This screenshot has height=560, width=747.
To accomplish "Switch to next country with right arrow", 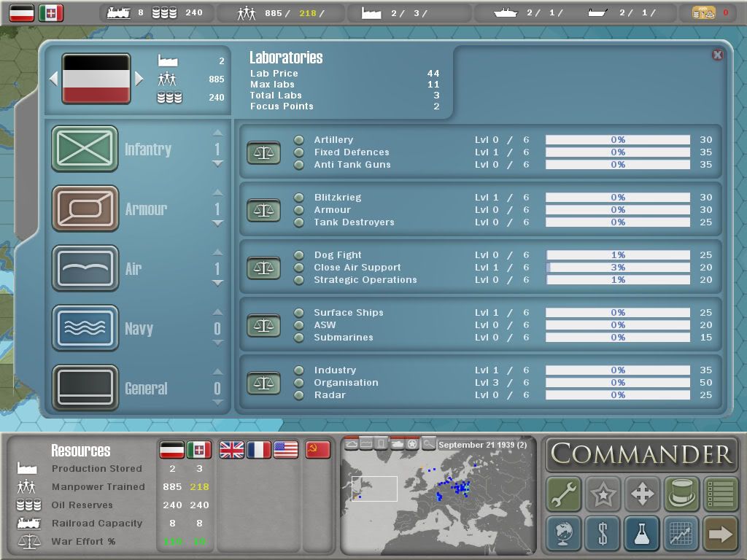I will click(x=139, y=79).
